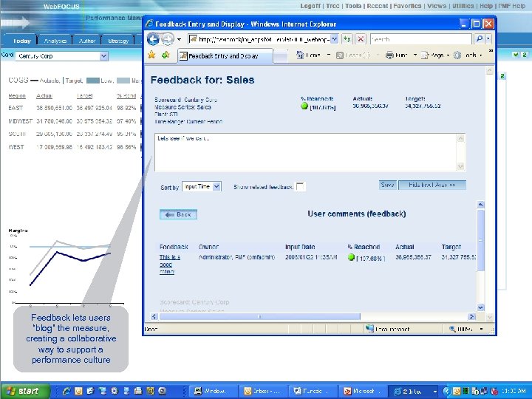Select the Feedback Entry and Display tab
This screenshot has height=399, width=532.
pyautogui.click(x=225, y=56)
